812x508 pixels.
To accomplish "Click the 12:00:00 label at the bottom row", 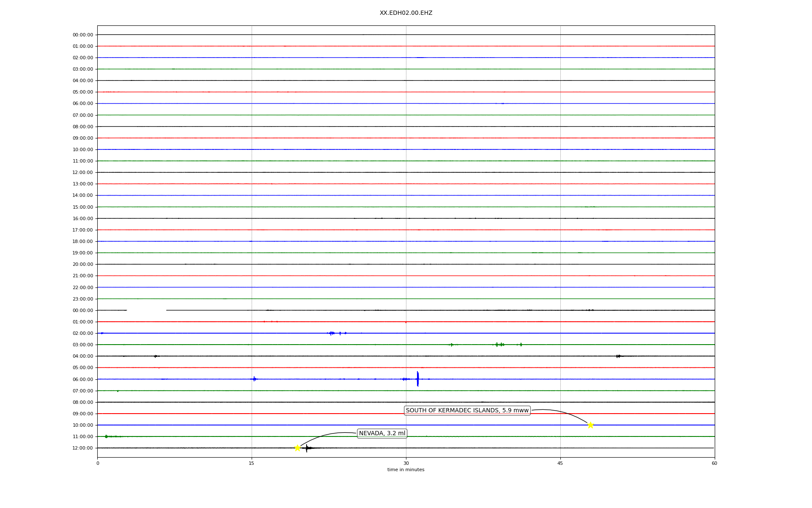I will pos(83,448).
